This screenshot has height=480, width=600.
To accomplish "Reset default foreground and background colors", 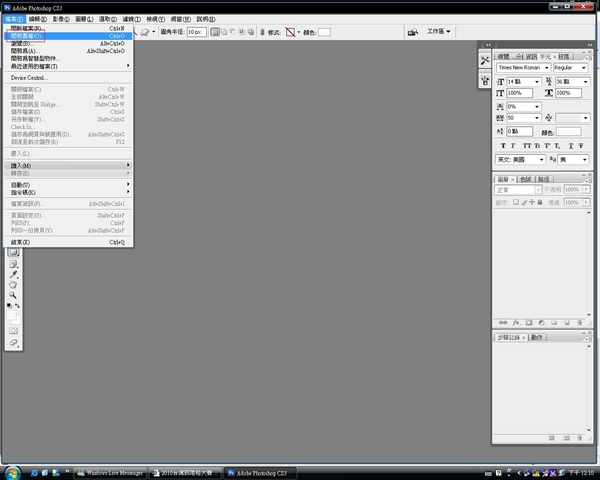I will 9,305.
